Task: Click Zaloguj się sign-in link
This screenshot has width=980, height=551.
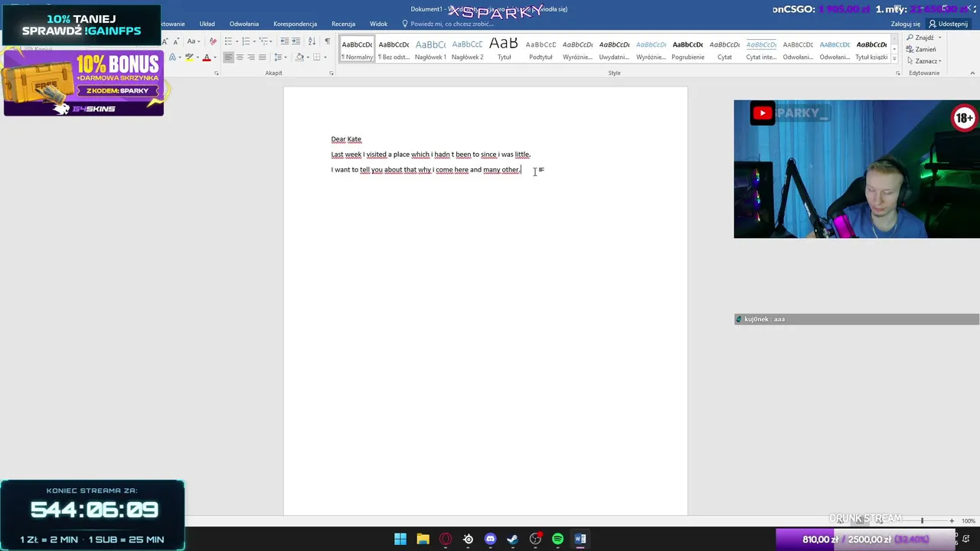Action: tap(906, 24)
